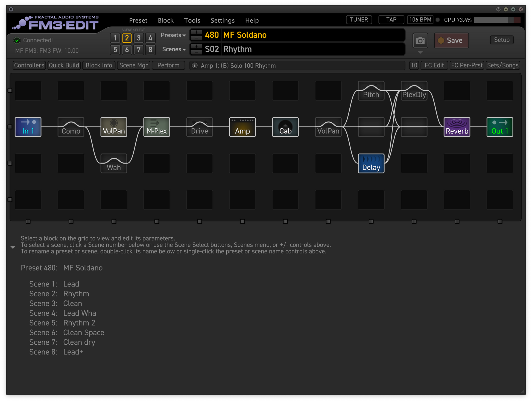Open the TUNER
The height and width of the screenshot is (402, 532).
(x=359, y=20)
